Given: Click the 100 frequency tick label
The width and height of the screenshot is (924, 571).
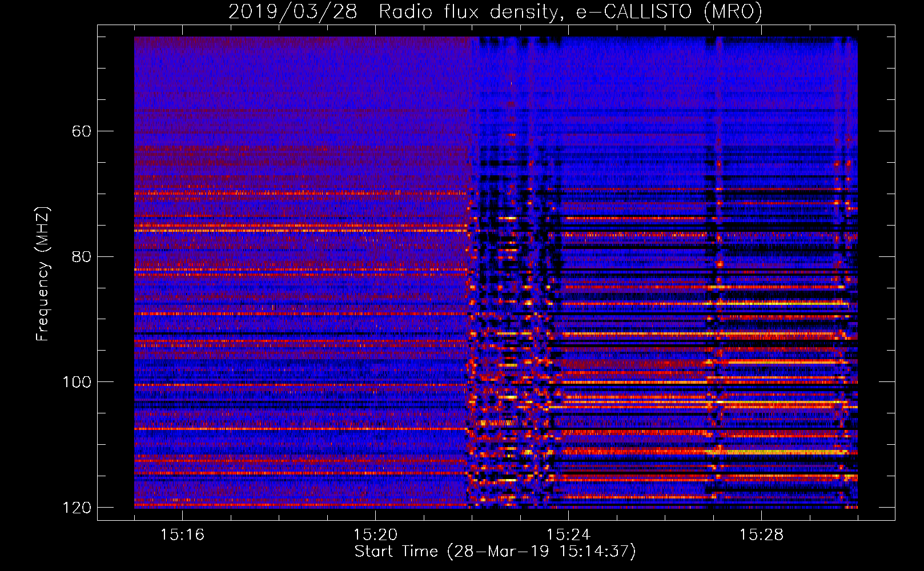Looking at the screenshot, I should [x=77, y=382].
